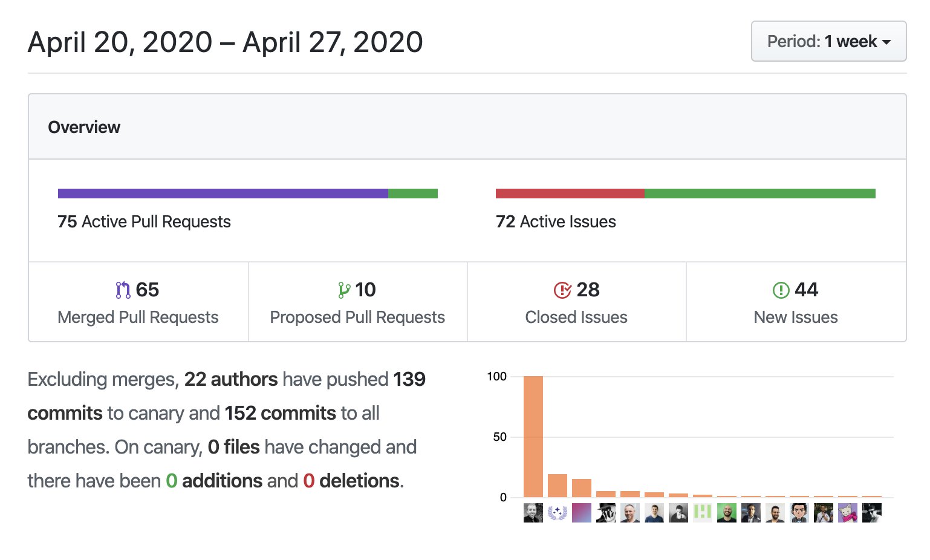Click the cartoon face with glasses avatar
This screenshot has height=560, width=930.
(799, 513)
